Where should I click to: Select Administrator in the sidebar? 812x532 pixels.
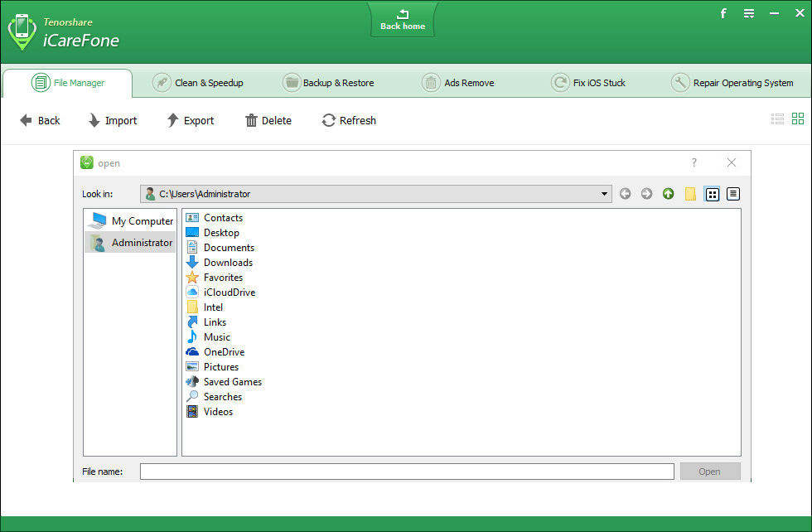coord(131,243)
